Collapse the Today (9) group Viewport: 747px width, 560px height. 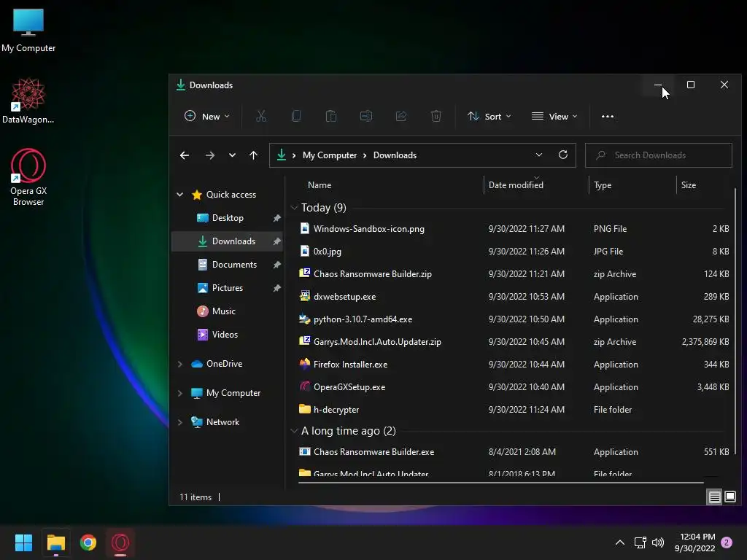point(294,208)
